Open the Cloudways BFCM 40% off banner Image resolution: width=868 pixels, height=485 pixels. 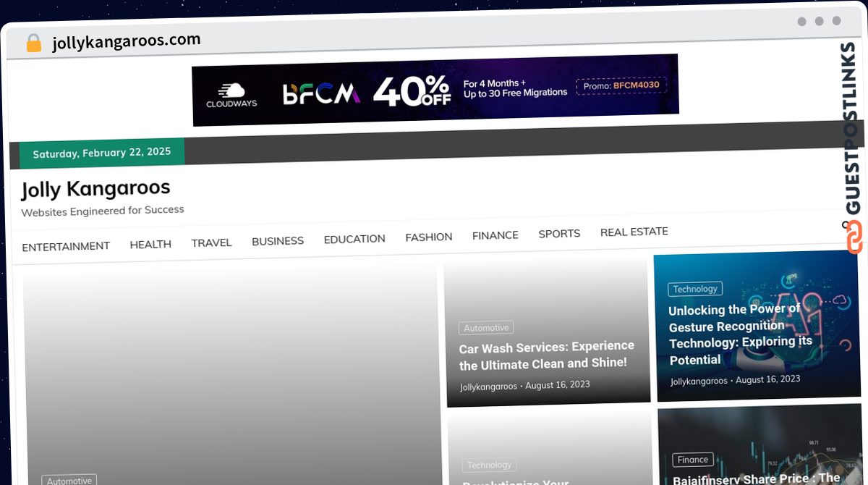coord(435,90)
